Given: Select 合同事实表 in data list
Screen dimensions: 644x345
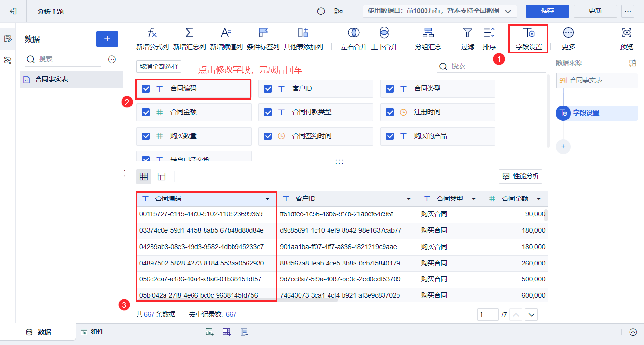Looking at the screenshot, I should point(71,79).
